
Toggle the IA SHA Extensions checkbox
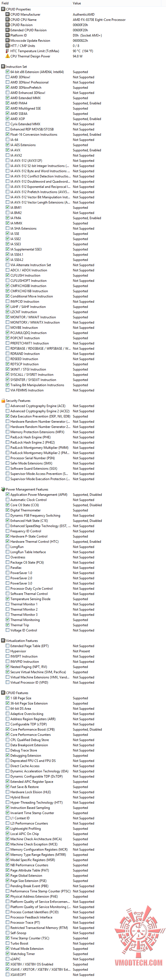8,229
